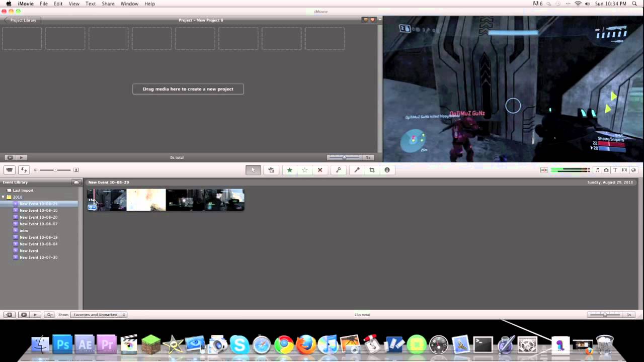Open Premiere Pro from the Dock
Image resolution: width=644 pixels, height=362 pixels.
tap(107, 344)
